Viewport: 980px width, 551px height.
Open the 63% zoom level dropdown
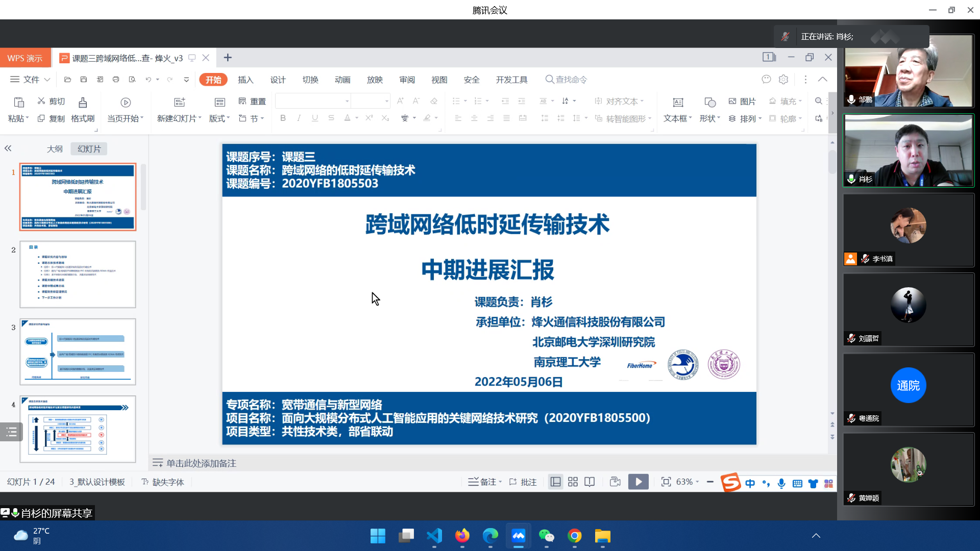688,482
